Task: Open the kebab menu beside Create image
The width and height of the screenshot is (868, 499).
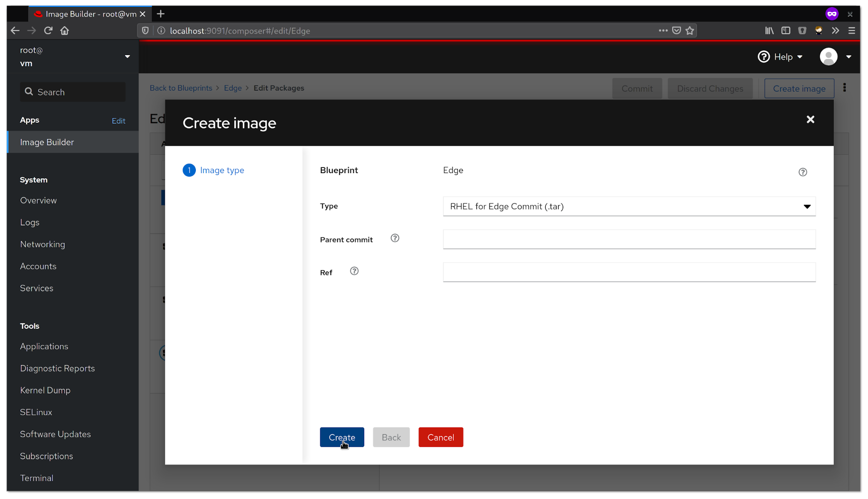Action: point(845,88)
